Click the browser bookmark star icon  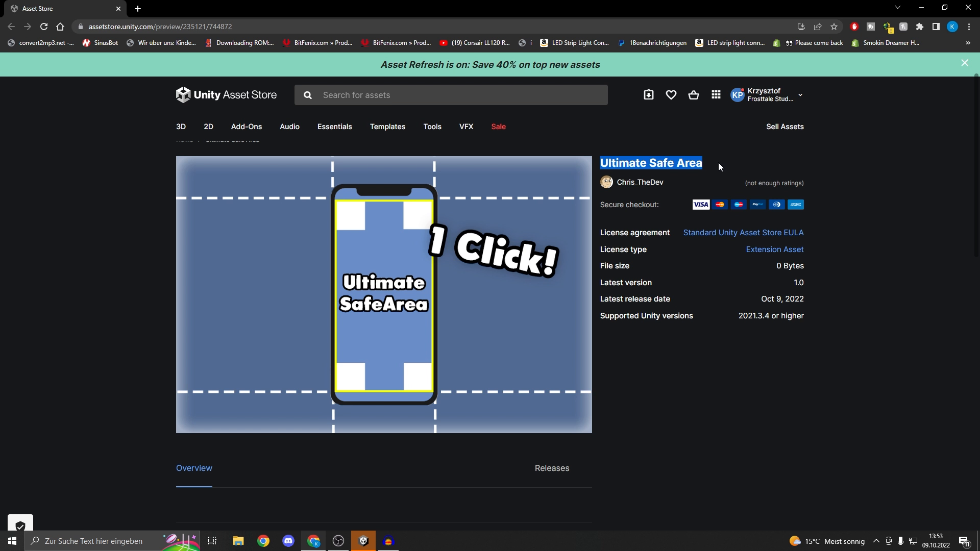pos(834,26)
